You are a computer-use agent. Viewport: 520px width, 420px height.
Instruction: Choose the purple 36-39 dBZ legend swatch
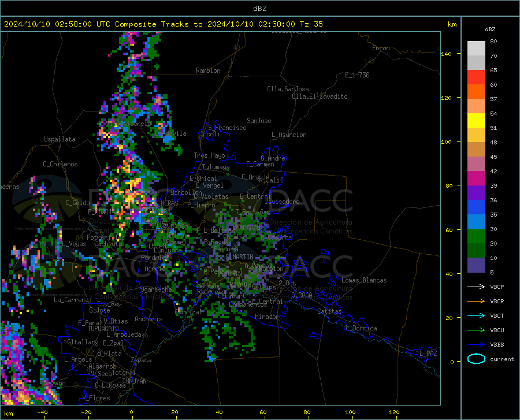[476, 193]
